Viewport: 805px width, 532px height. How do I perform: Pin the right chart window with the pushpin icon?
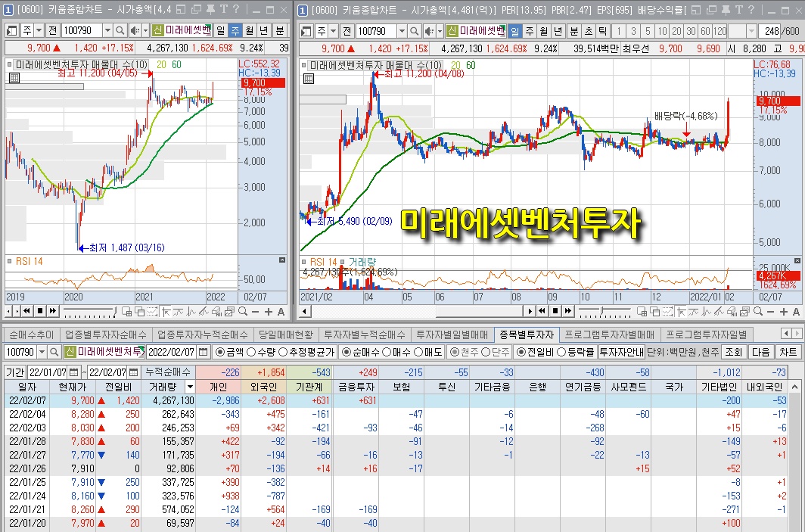tap(725, 9)
